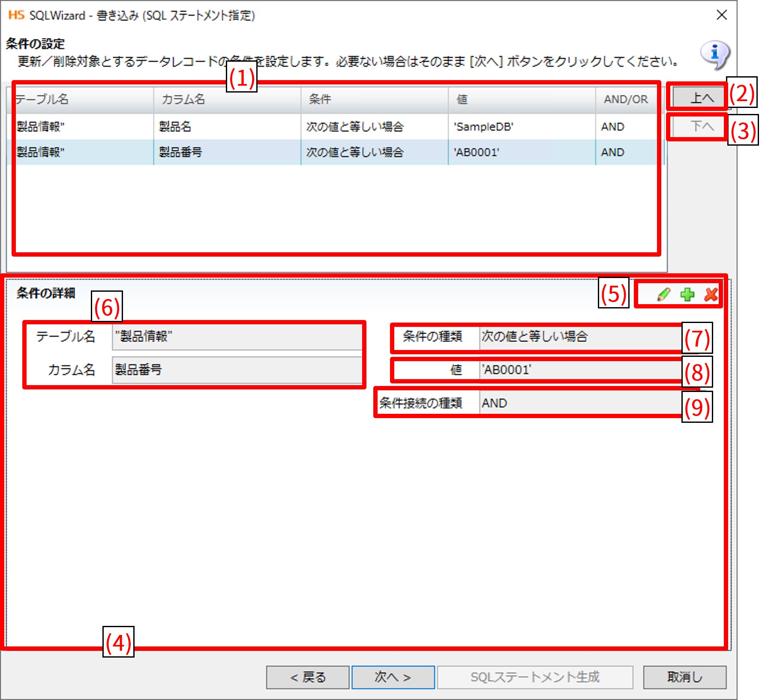Go back with the 戻る button
Screen dimensions: 771x700
point(308,677)
